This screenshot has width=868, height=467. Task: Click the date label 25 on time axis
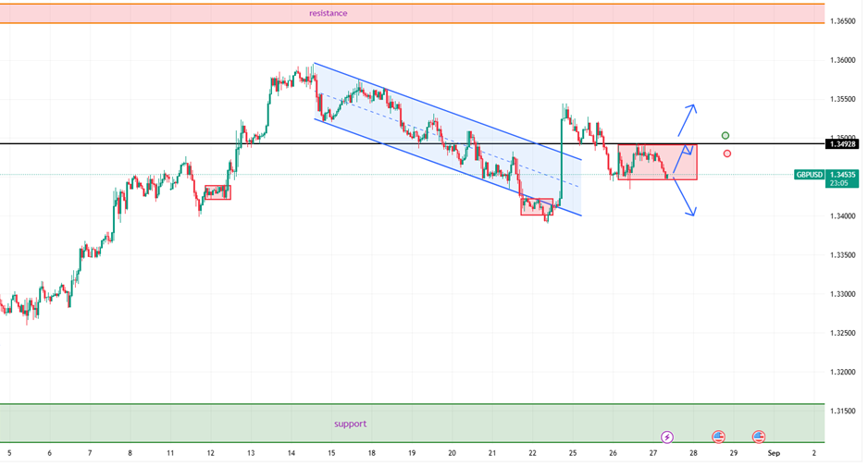pos(573,453)
